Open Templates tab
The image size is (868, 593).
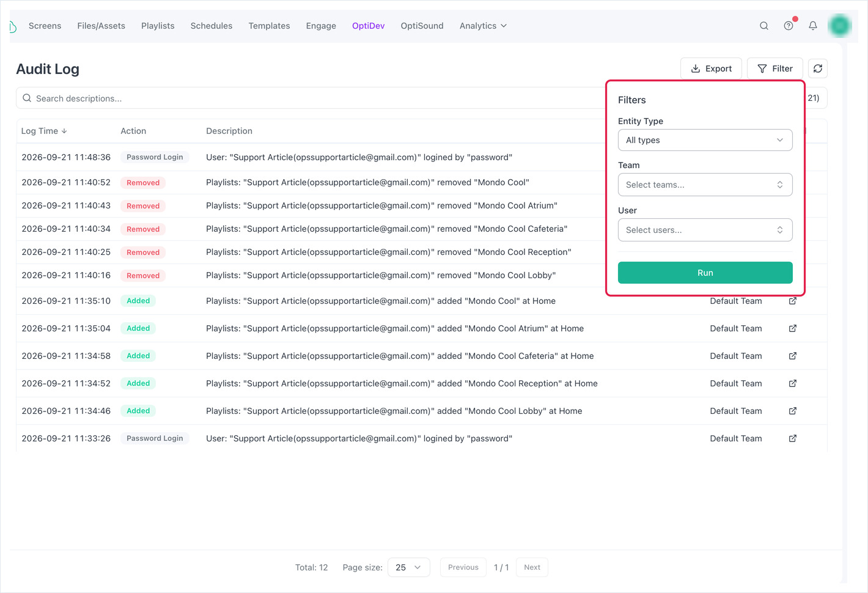[x=270, y=26]
